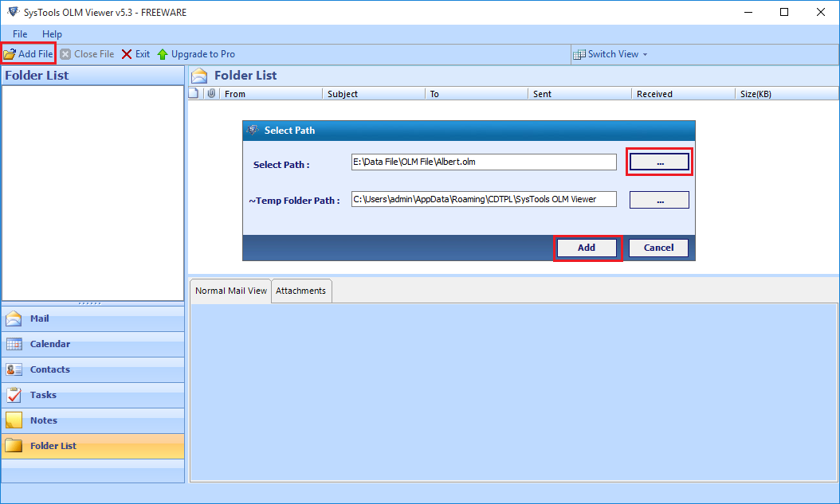The height and width of the screenshot is (504, 840).
Task: Click the envelope icon beside Folder List heading
Action: click(199, 76)
